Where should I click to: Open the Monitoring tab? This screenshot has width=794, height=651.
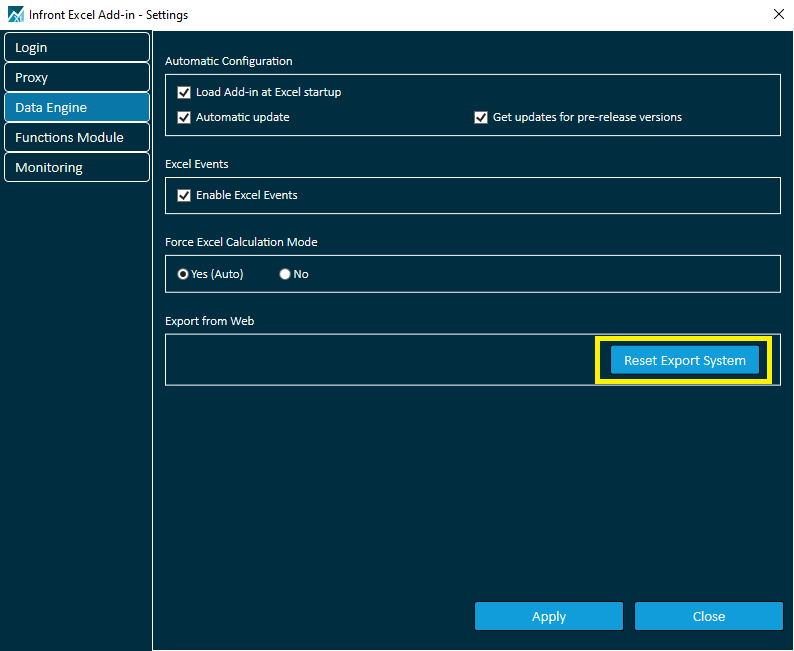76,168
